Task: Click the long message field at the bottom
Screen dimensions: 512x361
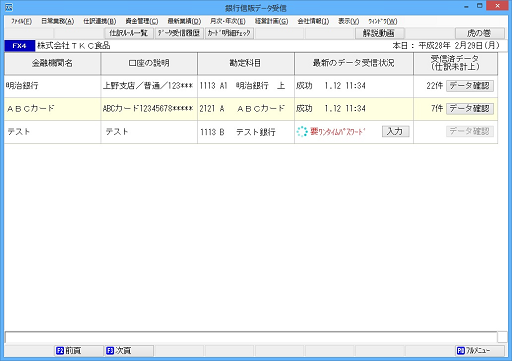Action: (251, 337)
